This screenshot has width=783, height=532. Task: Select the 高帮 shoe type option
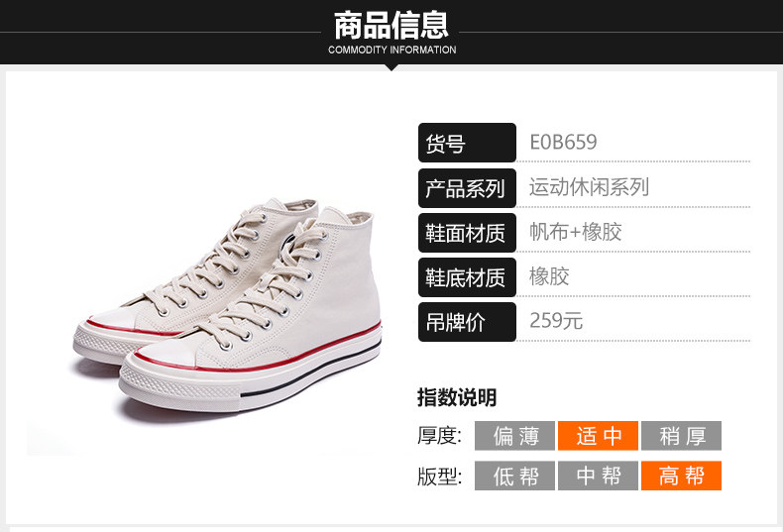click(x=682, y=476)
